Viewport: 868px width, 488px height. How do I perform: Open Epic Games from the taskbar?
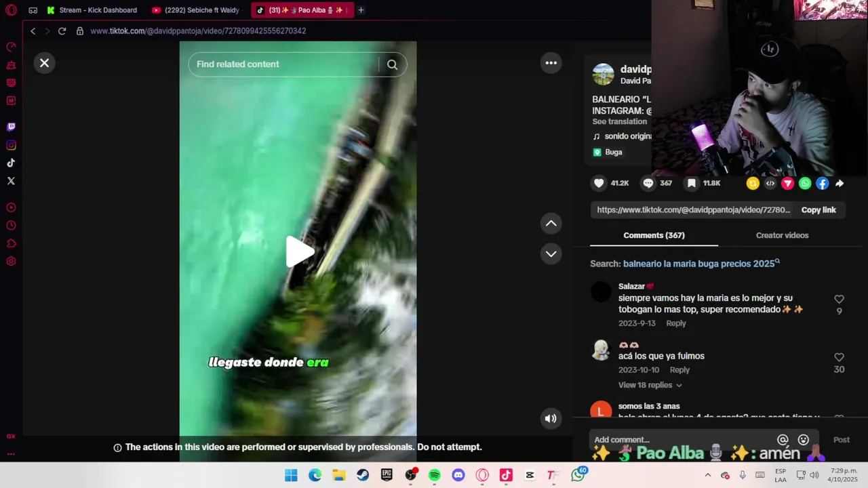(387, 475)
